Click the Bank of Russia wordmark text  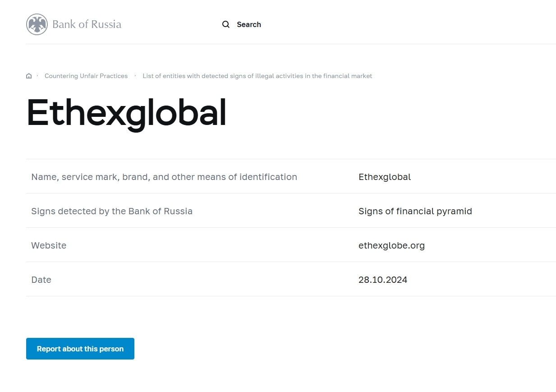tap(87, 24)
